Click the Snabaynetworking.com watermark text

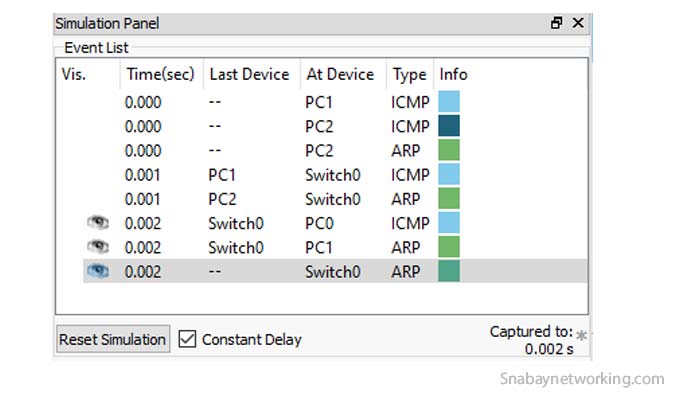(x=581, y=379)
